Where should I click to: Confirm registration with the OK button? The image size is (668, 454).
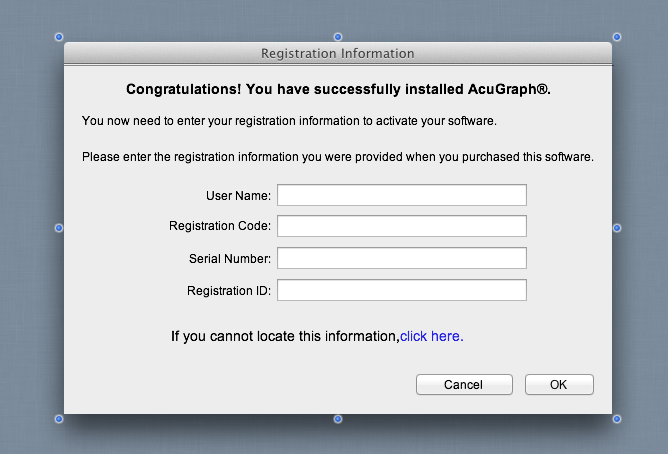tap(559, 385)
